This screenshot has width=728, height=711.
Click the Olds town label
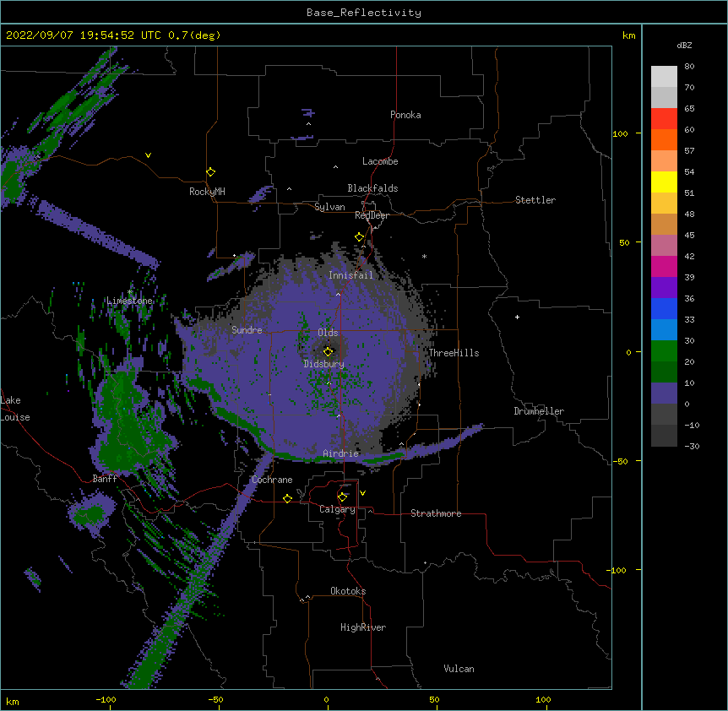(x=328, y=333)
